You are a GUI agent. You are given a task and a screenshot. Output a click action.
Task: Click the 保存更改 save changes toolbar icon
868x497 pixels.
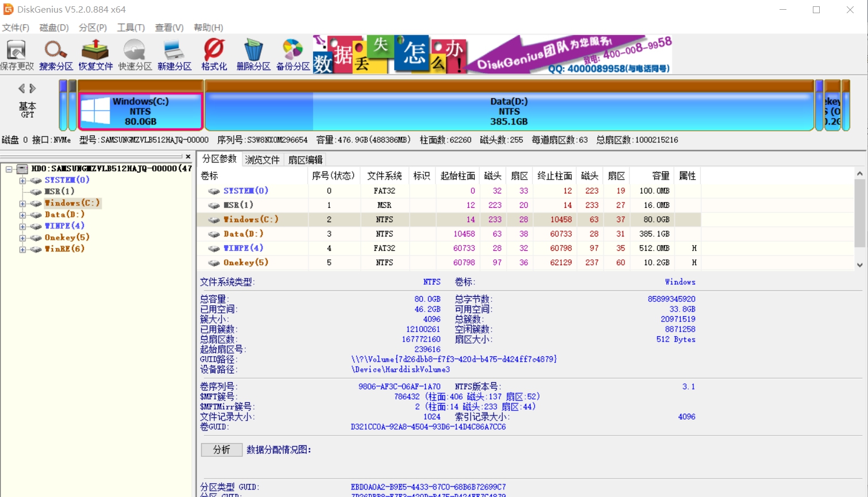(17, 55)
